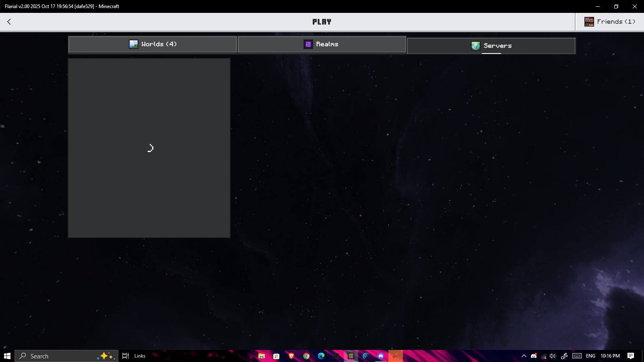
Task: Open network settings in system tray
Action: pyautogui.click(x=544, y=356)
